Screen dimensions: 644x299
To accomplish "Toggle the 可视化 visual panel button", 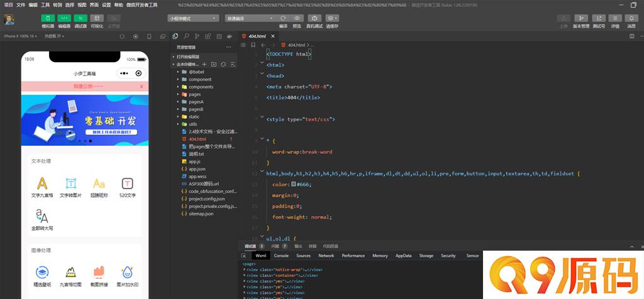I will [x=97, y=18].
